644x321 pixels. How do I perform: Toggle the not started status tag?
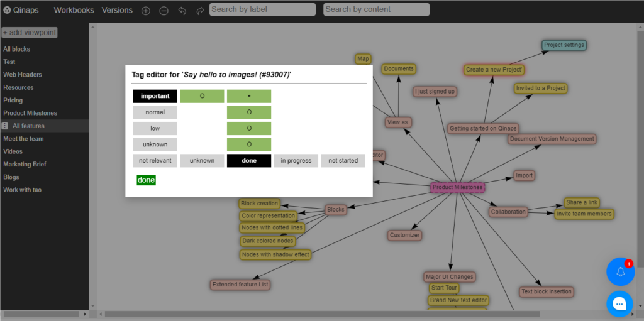pos(343,161)
